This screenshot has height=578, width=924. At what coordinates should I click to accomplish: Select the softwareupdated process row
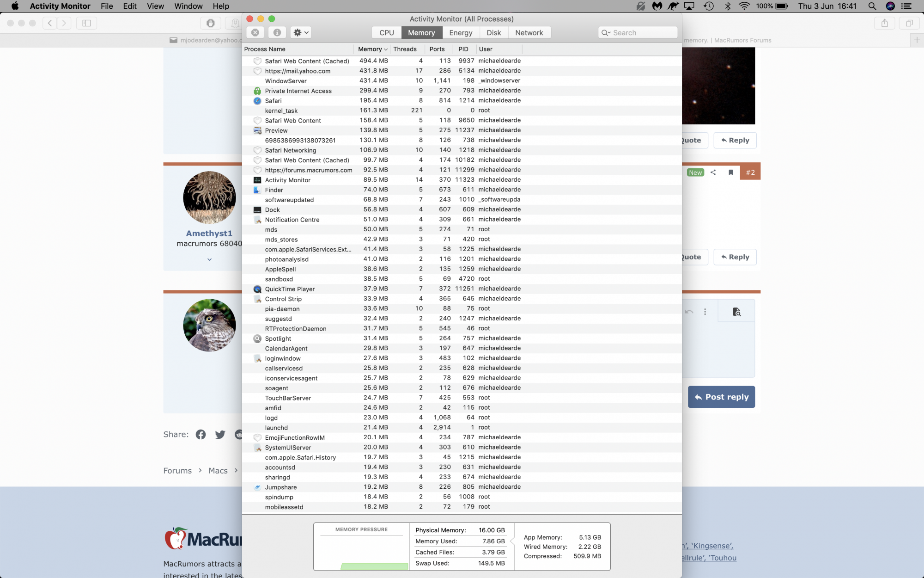[x=462, y=200]
